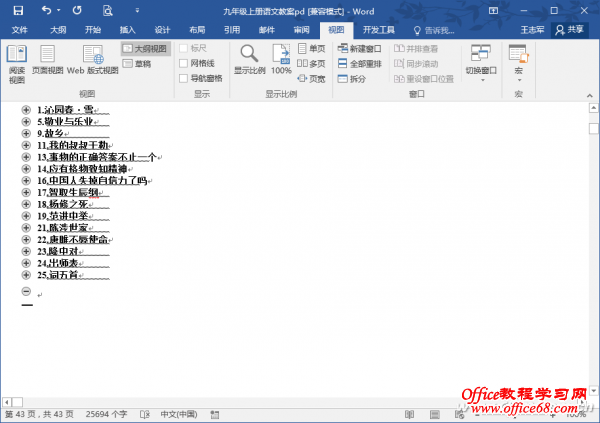This screenshot has height=423, width=600.
Task: Open the undo history dropdown arrow
Action: click(x=59, y=10)
